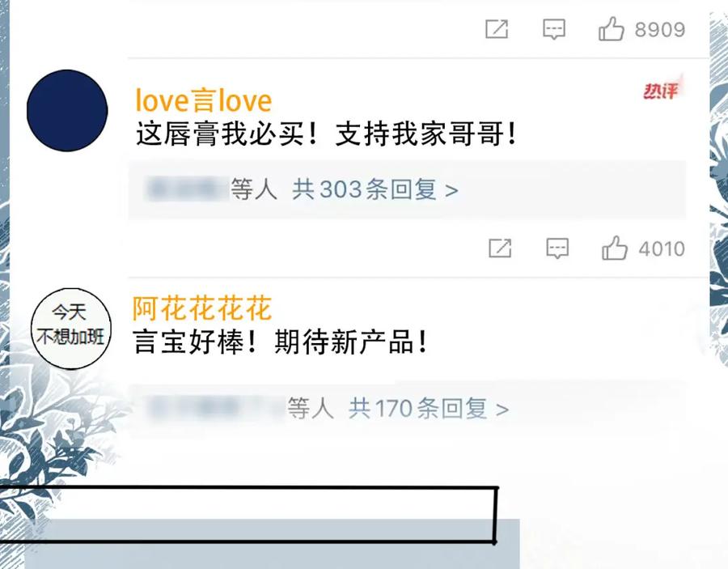Tap the share icon beside 8909 likes
This screenshot has width=728, height=569.
497,29
